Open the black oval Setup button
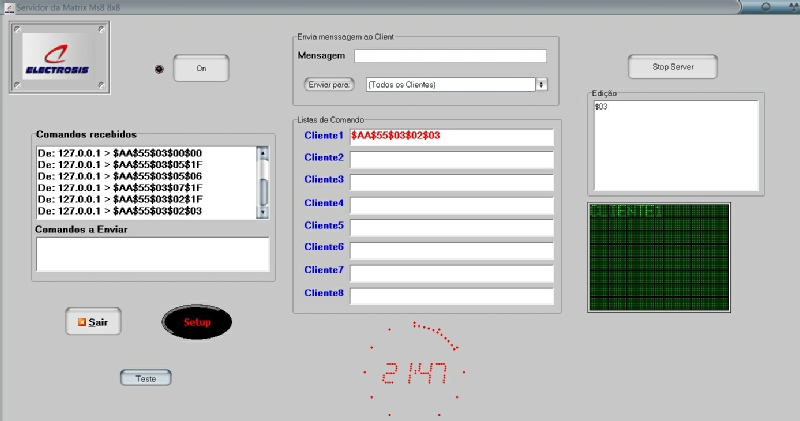The height and width of the screenshot is (421, 800). [197, 322]
